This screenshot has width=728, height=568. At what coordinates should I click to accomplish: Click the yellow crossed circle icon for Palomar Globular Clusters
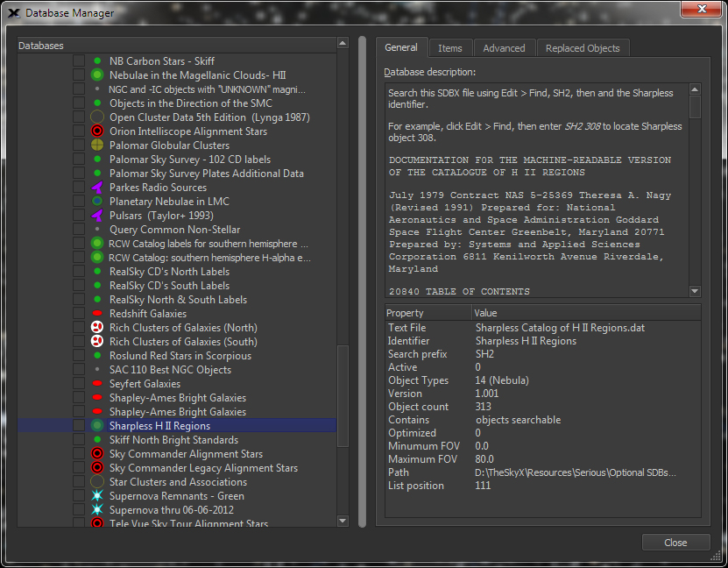pos(97,145)
